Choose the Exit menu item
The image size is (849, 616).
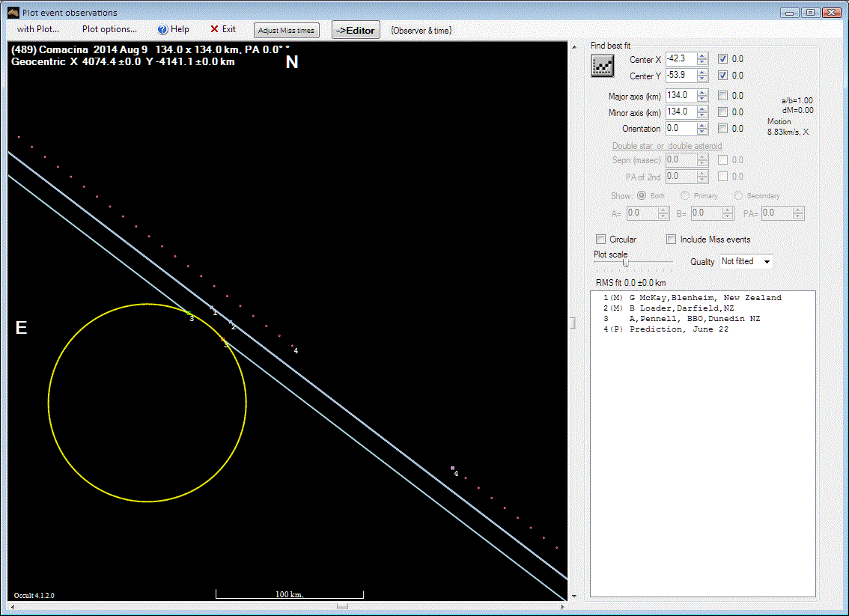[222, 29]
